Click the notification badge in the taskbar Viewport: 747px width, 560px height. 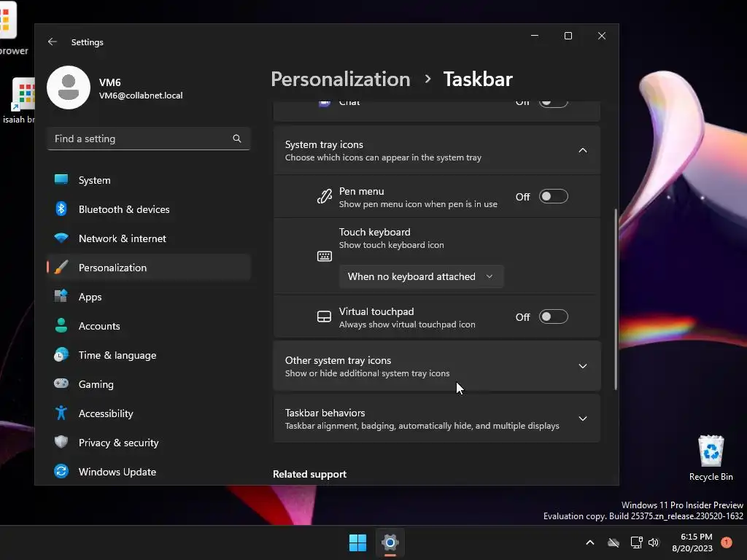click(727, 542)
